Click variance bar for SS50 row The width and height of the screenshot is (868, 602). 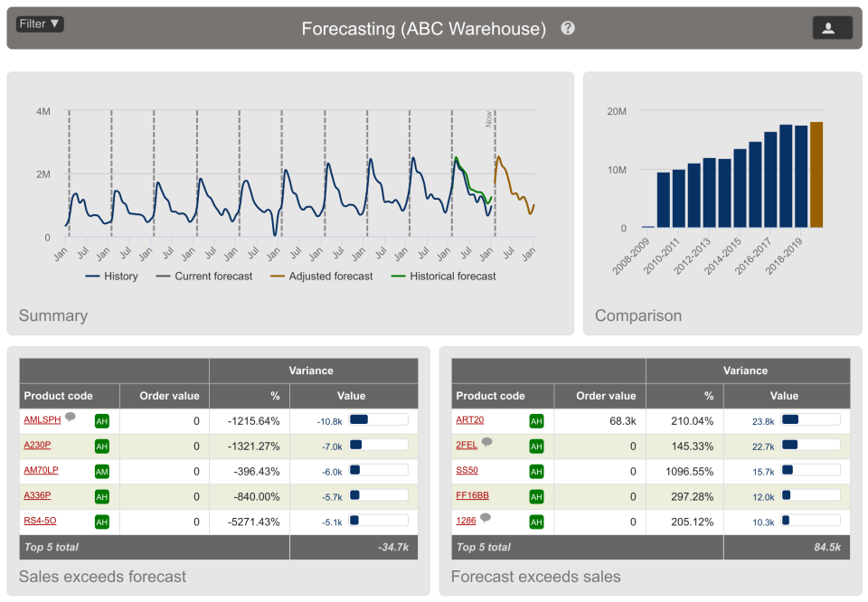click(810, 470)
